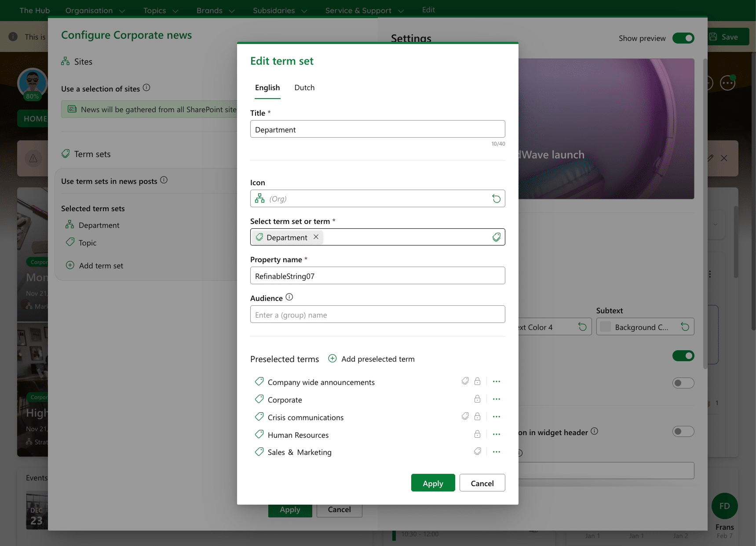This screenshot has width=756, height=546.
Task: Expand the Organisation navigation menu
Action: coord(95,11)
